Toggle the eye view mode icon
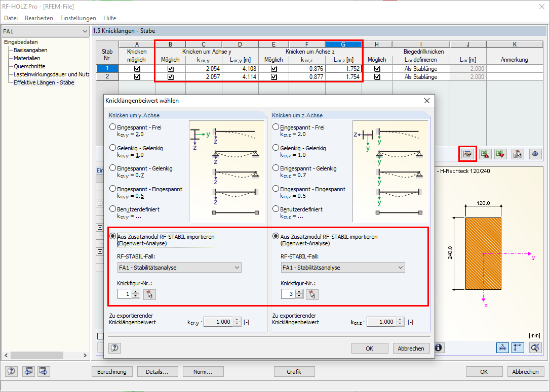The height and width of the screenshot is (392, 550). point(535,154)
